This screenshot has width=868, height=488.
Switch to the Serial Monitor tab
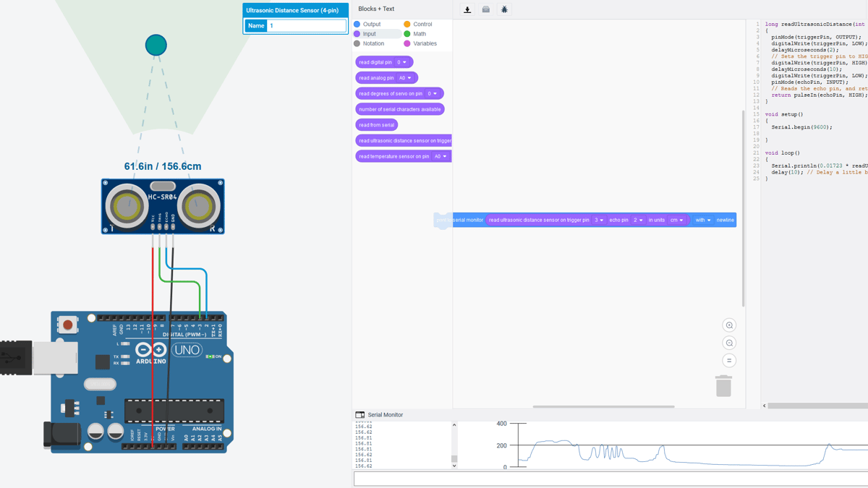pyautogui.click(x=386, y=414)
